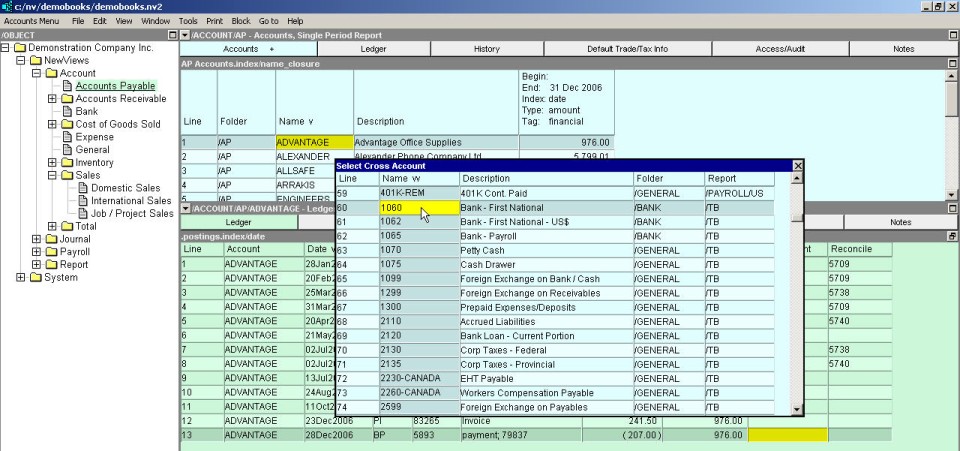This screenshot has height=451, width=960.
Task: Open the Accounts Payable document in tree
Action: tap(115, 86)
